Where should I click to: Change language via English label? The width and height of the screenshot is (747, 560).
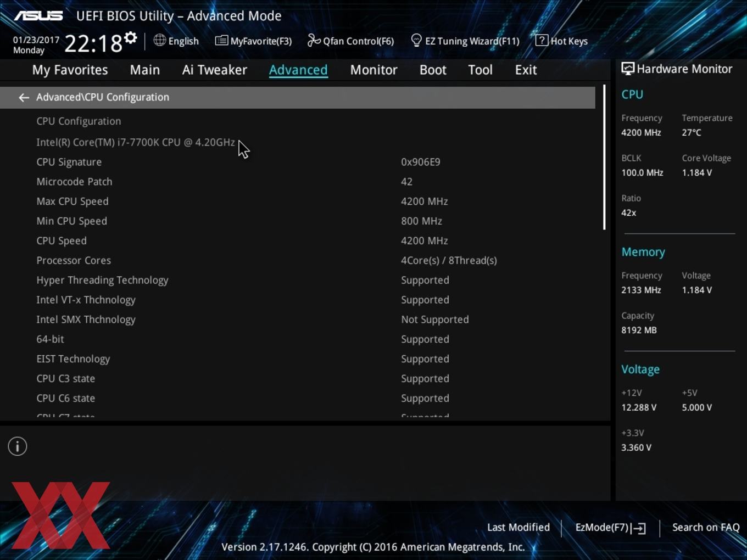183,41
